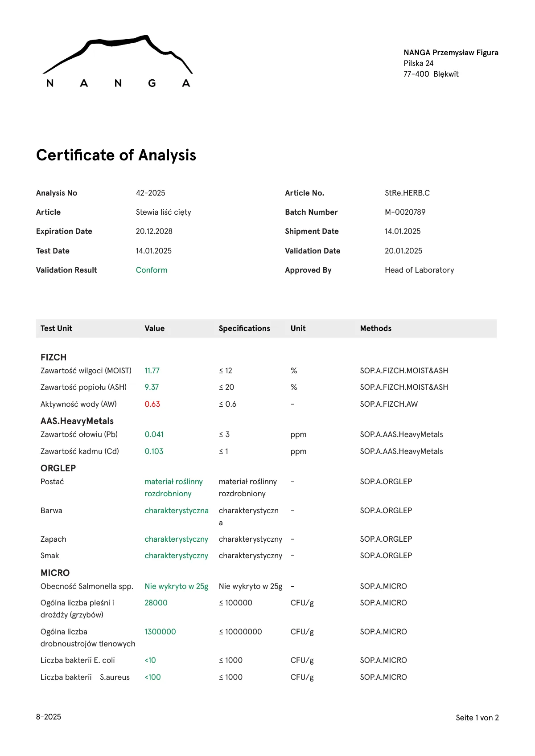Viewport: 535px width, 756px height.
Task: Click the 'Postać' test row label
Action: click(52, 482)
